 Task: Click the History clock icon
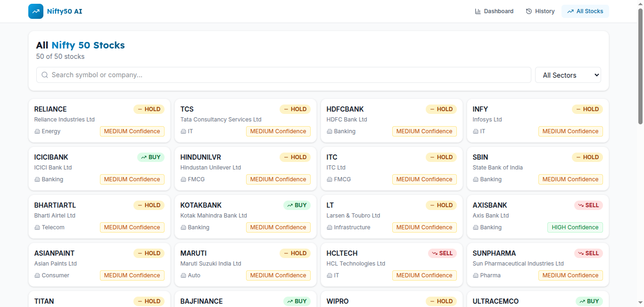pyautogui.click(x=529, y=11)
